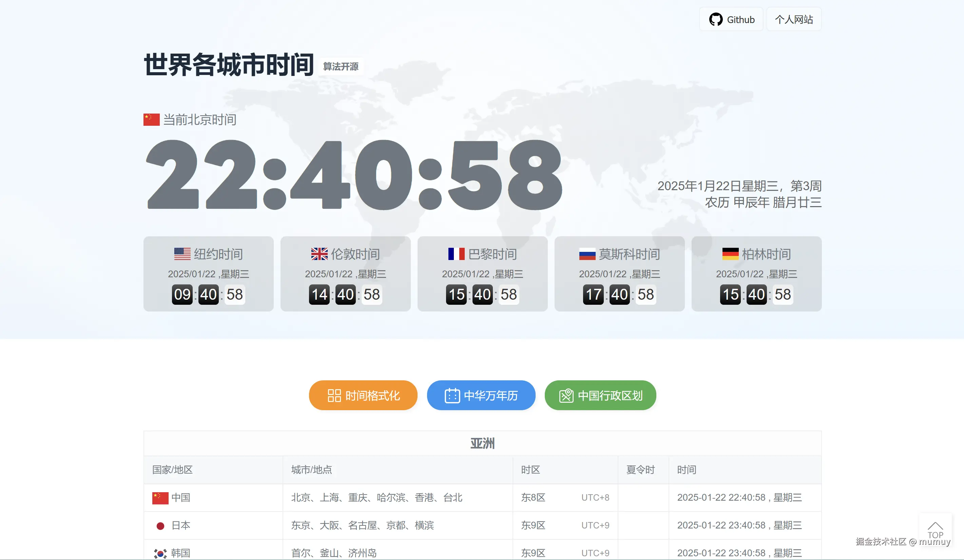Click the 夏令时 column header
This screenshot has width=964, height=560.
pyautogui.click(x=641, y=470)
